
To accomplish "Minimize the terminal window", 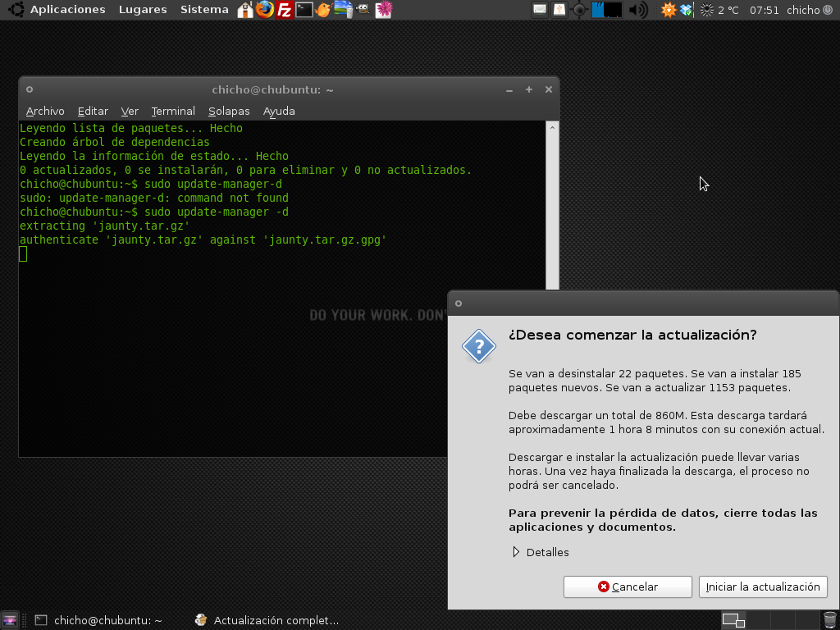I will tap(509, 90).
